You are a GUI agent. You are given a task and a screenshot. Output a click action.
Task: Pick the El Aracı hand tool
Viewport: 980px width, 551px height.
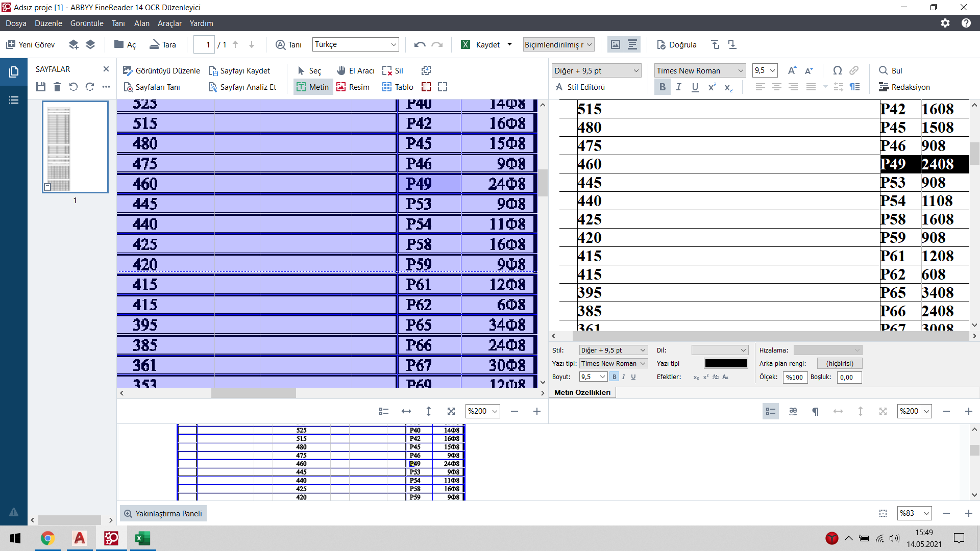(x=355, y=71)
